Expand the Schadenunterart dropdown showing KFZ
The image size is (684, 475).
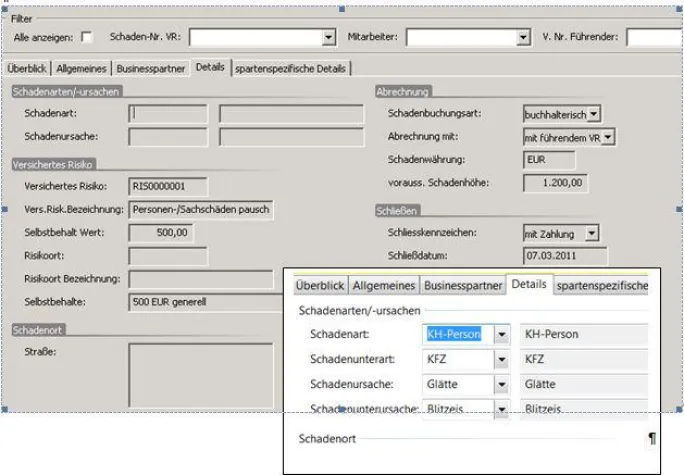click(502, 359)
